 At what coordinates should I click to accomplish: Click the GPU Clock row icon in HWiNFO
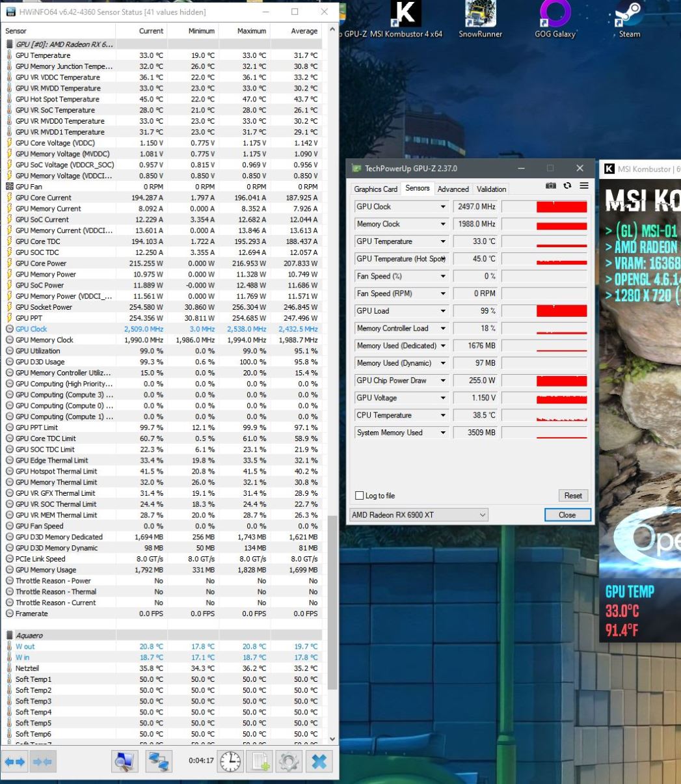click(x=9, y=329)
